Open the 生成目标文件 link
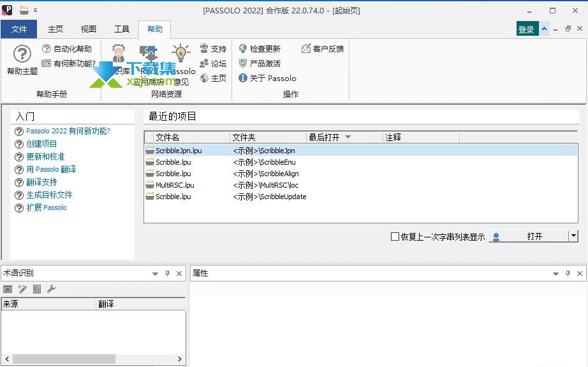 [x=49, y=195]
